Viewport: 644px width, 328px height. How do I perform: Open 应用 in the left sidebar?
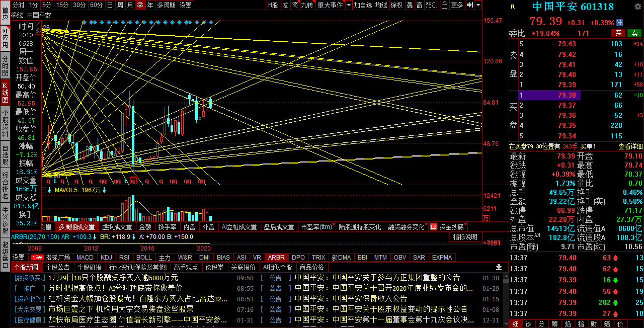click(x=5, y=38)
